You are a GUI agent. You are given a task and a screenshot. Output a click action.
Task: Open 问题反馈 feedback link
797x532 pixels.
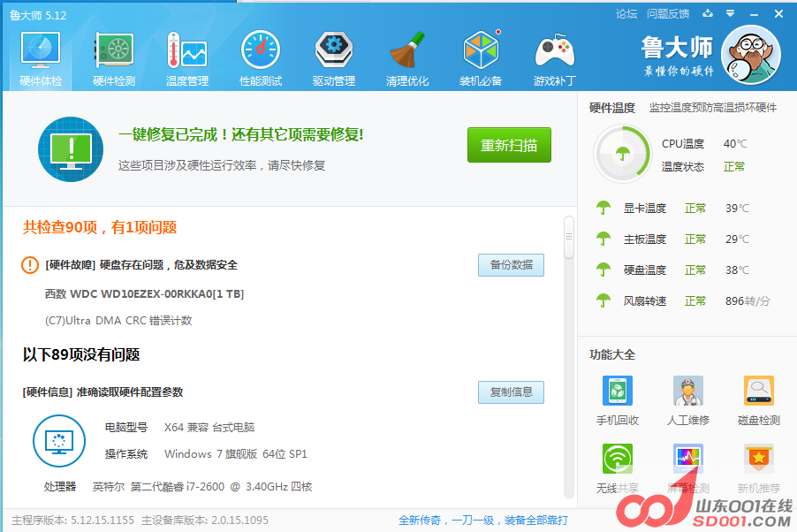[668, 14]
